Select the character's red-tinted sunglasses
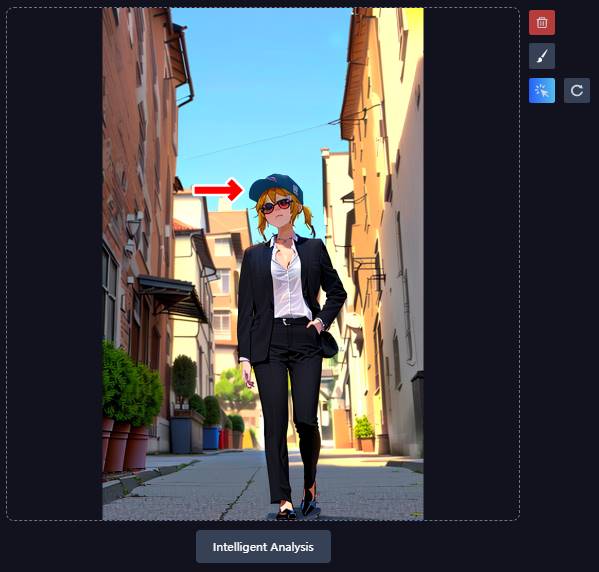 [277, 205]
